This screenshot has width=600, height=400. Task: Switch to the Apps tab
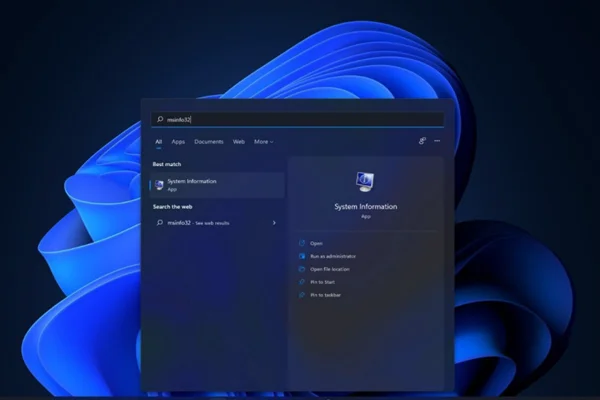click(x=178, y=142)
